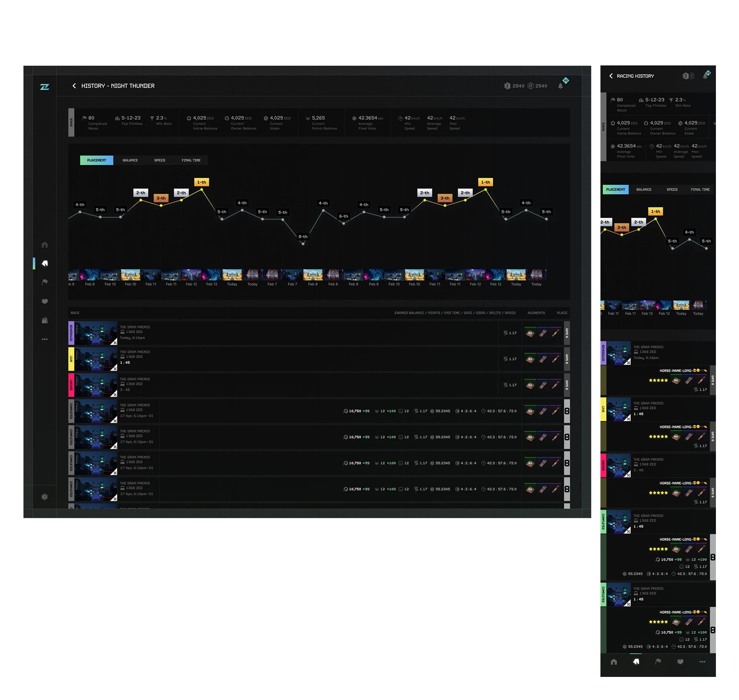Click the ZED logo in the sidebar
The height and width of the screenshot is (700, 739).
pos(45,87)
